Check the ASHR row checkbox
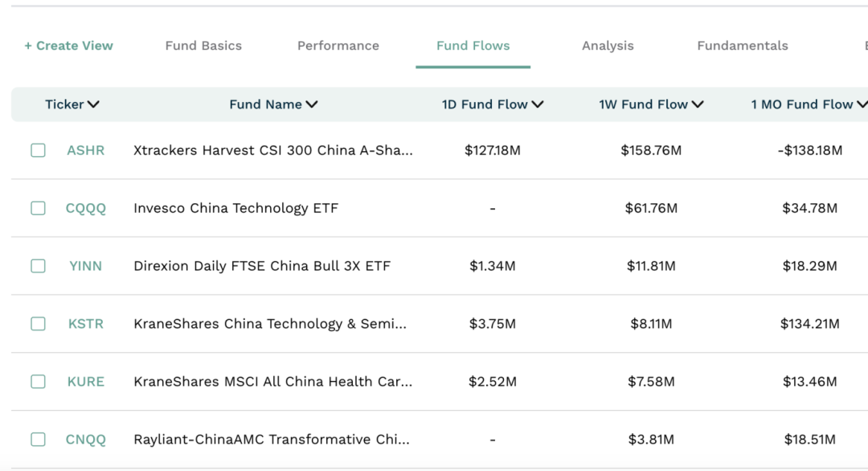 tap(39, 150)
